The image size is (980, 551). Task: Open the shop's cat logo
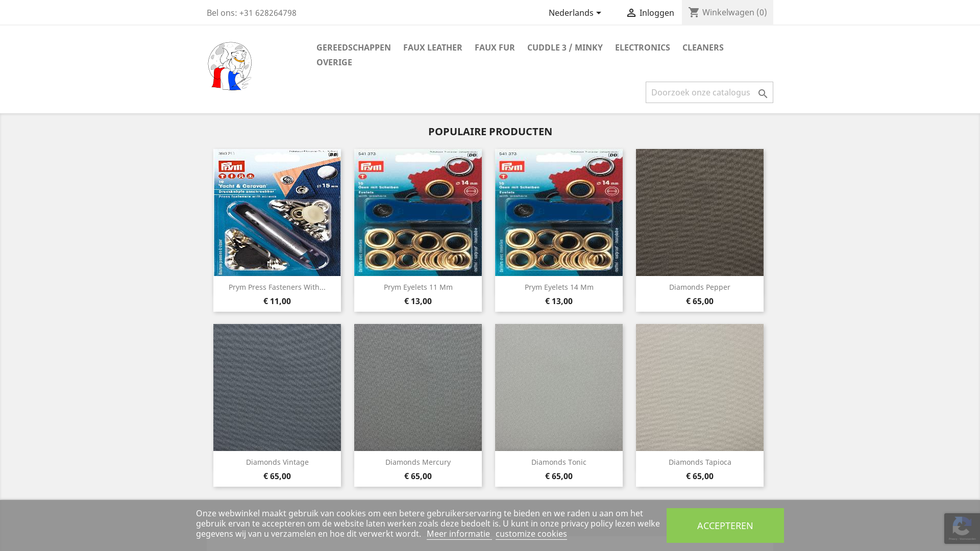pyautogui.click(x=230, y=66)
